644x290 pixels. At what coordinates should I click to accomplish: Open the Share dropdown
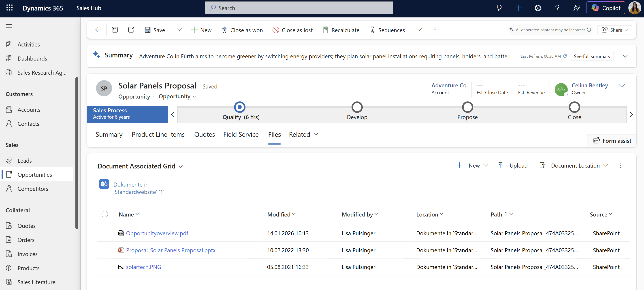point(614,30)
